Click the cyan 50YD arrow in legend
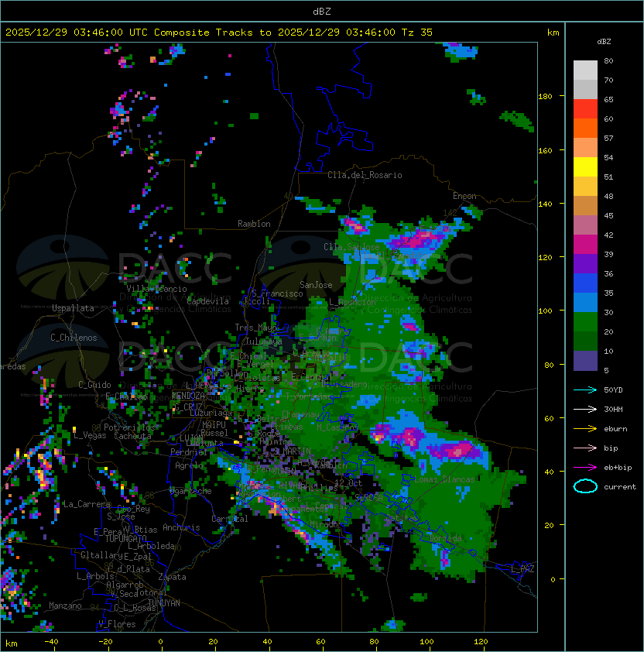The height and width of the screenshot is (652, 644). [585, 389]
